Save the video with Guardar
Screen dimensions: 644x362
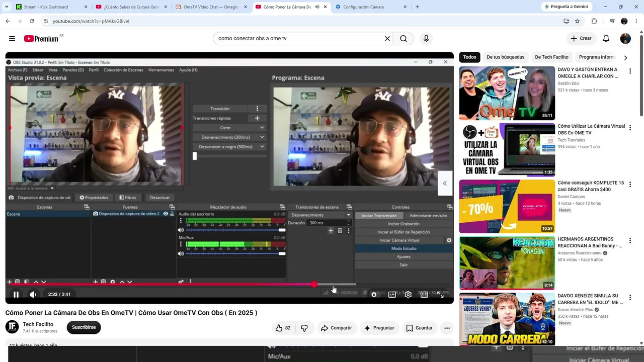click(x=419, y=328)
